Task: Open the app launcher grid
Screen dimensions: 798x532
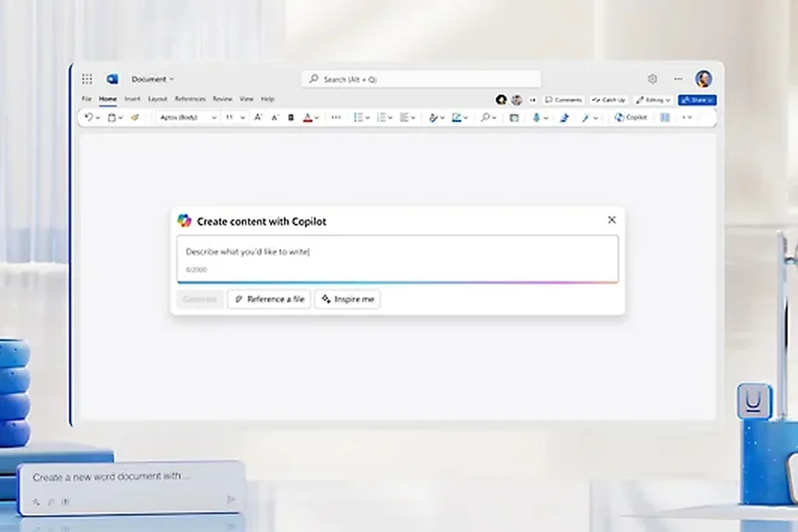Action: (87, 79)
